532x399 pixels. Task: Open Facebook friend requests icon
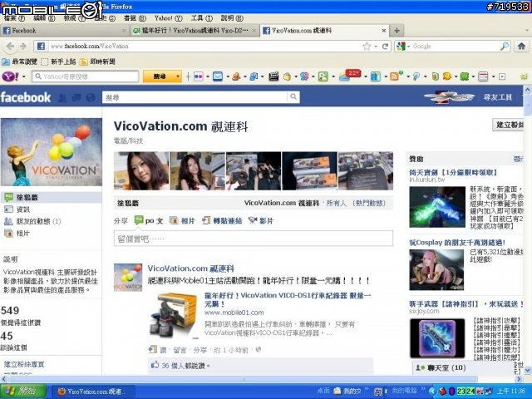point(62,98)
